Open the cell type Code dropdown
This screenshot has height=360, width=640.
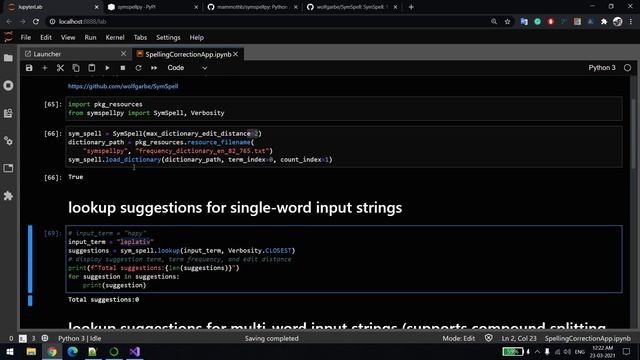tap(187, 68)
